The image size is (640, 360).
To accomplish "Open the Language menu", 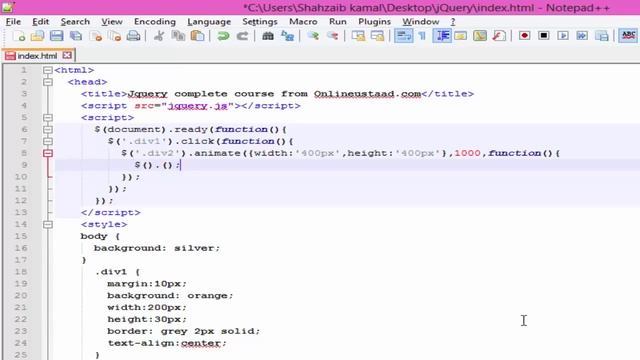I will 209,22.
